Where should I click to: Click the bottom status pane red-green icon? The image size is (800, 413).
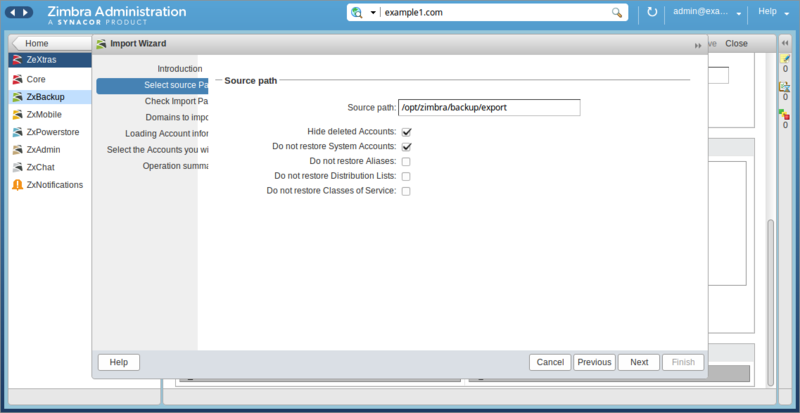click(785, 115)
